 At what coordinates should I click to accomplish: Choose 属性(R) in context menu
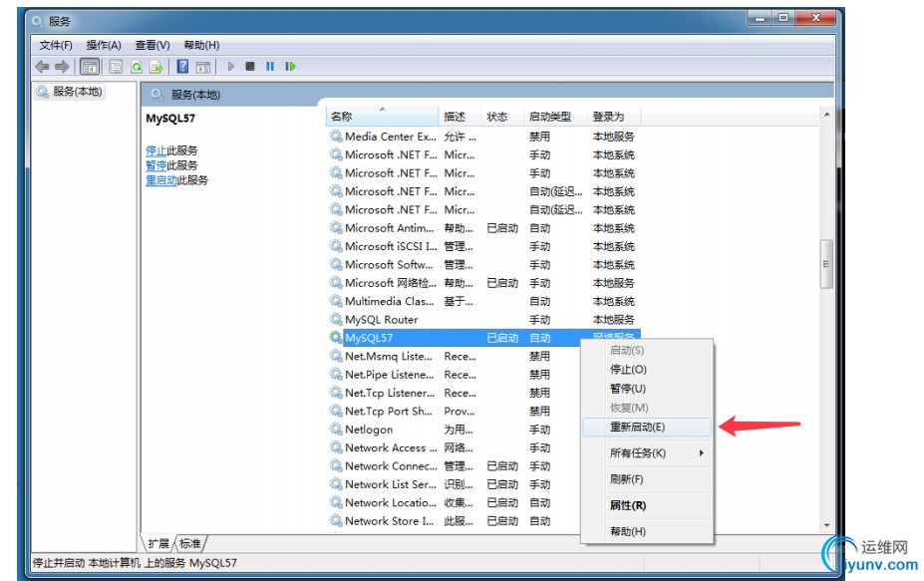(x=647, y=505)
